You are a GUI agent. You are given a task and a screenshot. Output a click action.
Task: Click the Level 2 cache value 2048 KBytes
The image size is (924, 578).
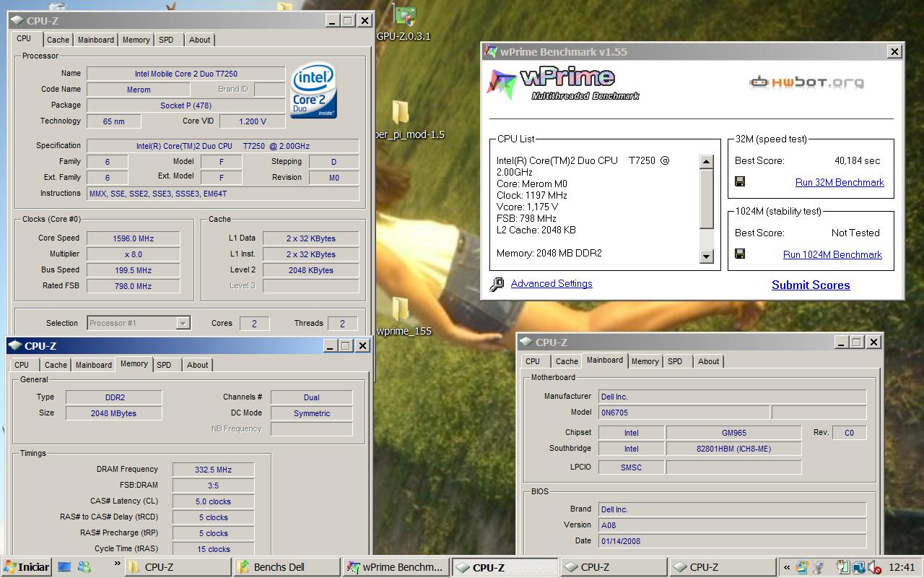pyautogui.click(x=310, y=270)
